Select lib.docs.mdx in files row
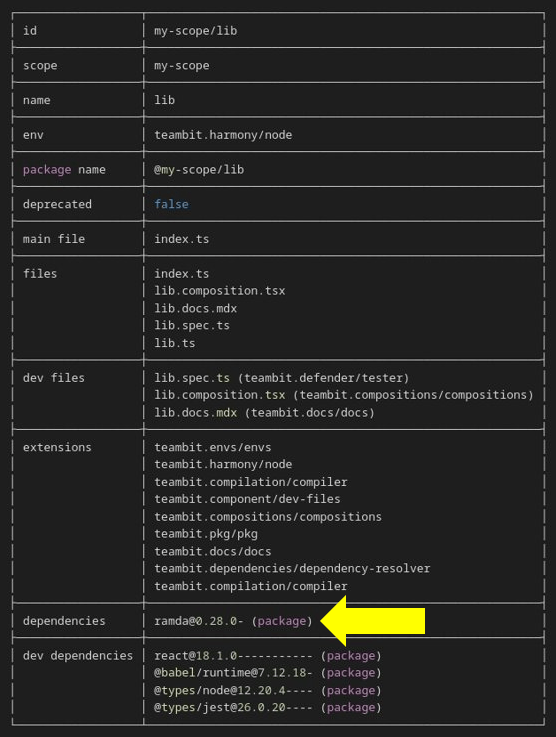This screenshot has height=737, width=556. (196, 308)
